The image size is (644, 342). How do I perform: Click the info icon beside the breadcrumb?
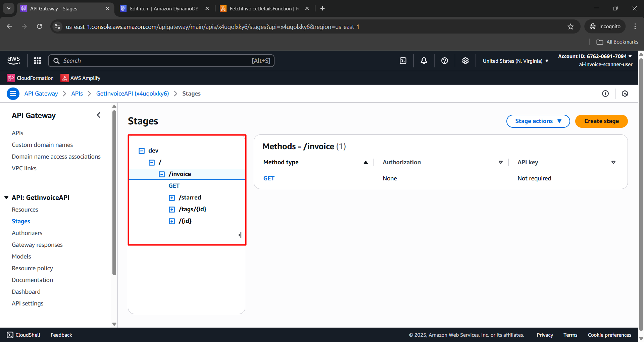605,94
